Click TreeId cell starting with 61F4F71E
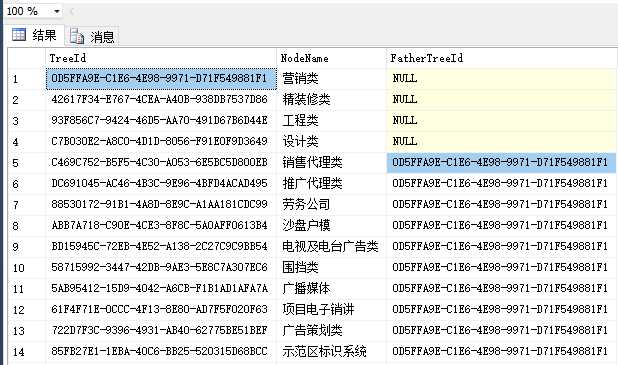This screenshot has width=618, height=365. 161,309
